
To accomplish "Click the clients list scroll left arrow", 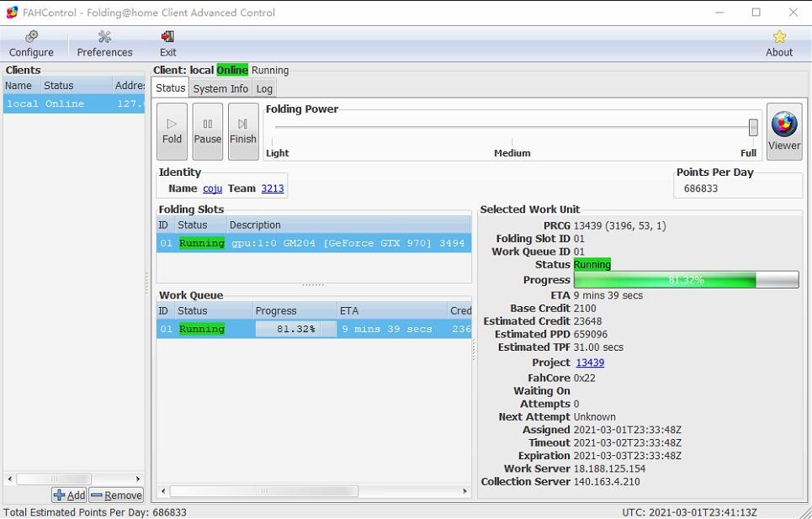I will click(x=10, y=479).
